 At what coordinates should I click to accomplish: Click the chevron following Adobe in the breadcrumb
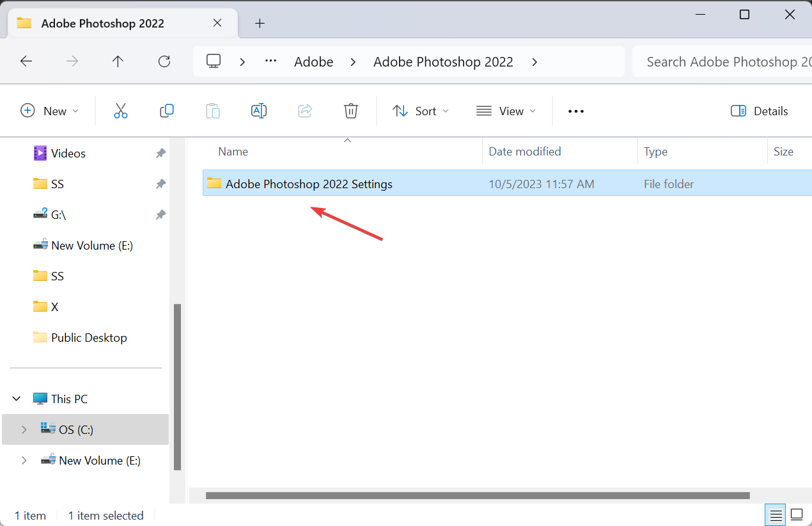353,61
